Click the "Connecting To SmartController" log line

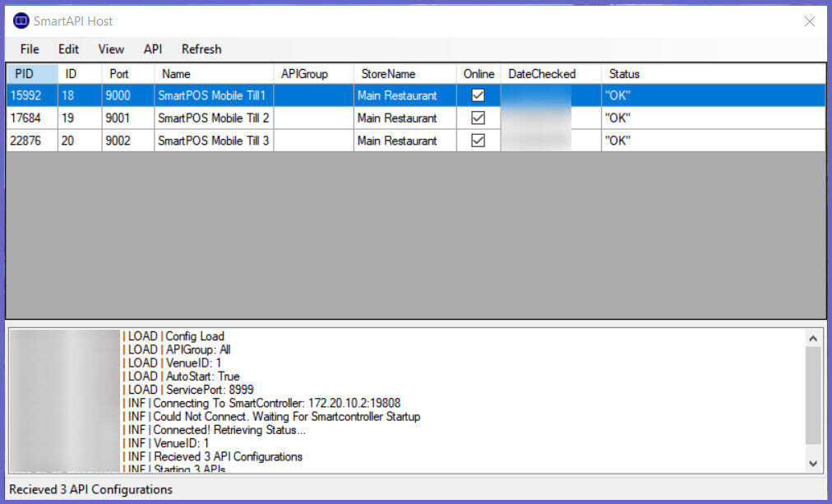[261, 403]
